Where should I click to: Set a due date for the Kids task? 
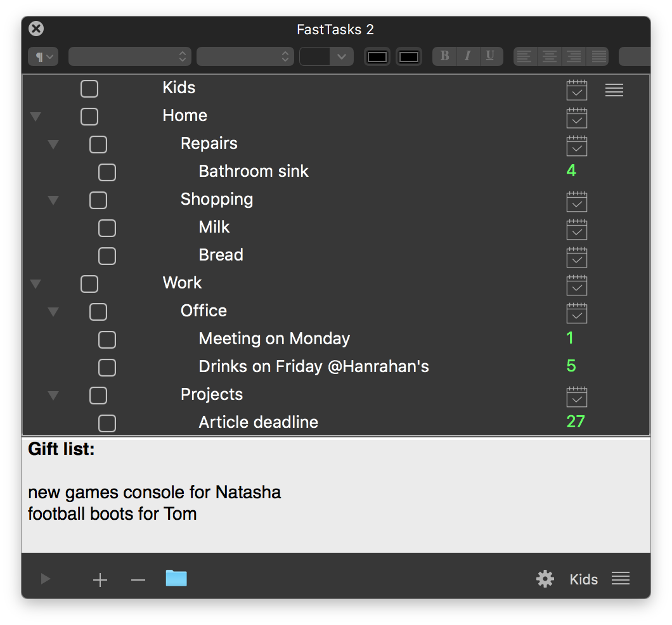coord(576,91)
